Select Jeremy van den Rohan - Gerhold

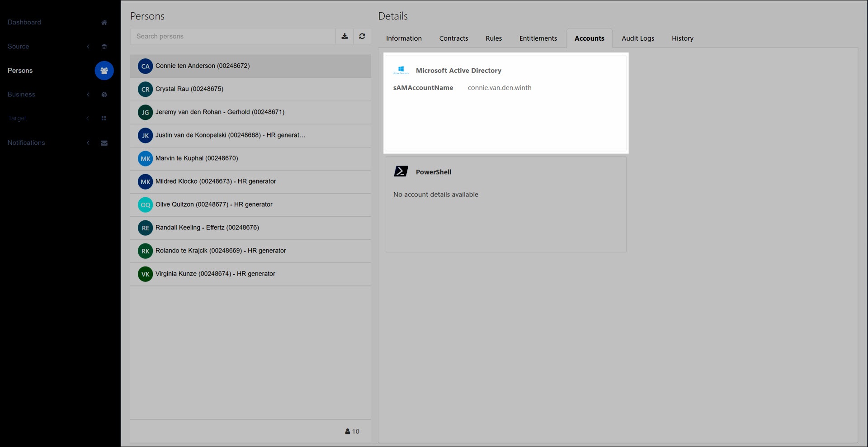point(250,112)
